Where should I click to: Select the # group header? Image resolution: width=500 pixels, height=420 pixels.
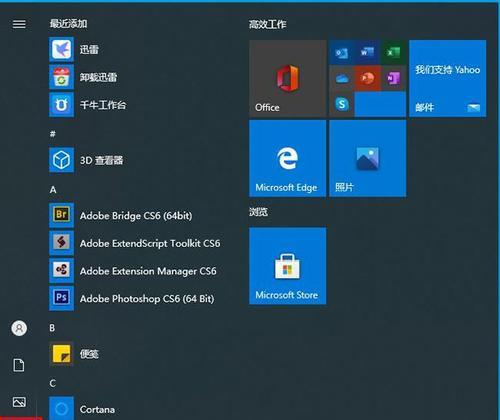tap(53, 134)
